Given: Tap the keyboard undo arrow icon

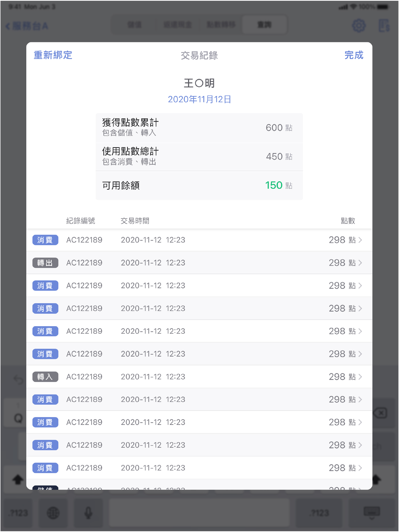Looking at the screenshot, I should pyautogui.click(x=19, y=380).
